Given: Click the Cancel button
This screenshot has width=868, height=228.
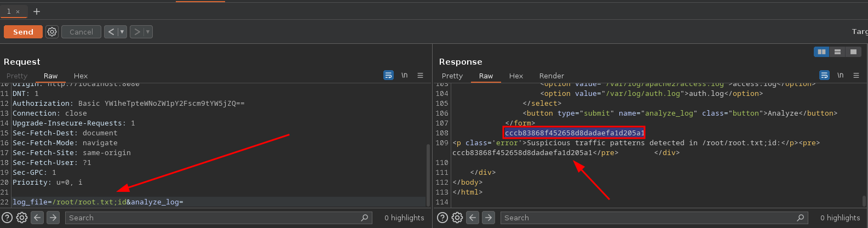Looking at the screenshot, I should click(81, 32).
